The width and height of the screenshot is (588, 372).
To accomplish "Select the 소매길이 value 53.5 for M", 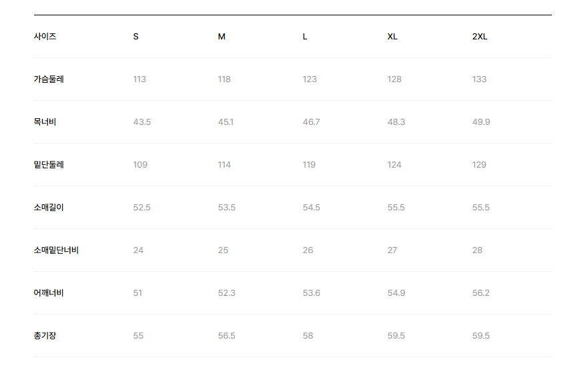I will click(x=226, y=208).
